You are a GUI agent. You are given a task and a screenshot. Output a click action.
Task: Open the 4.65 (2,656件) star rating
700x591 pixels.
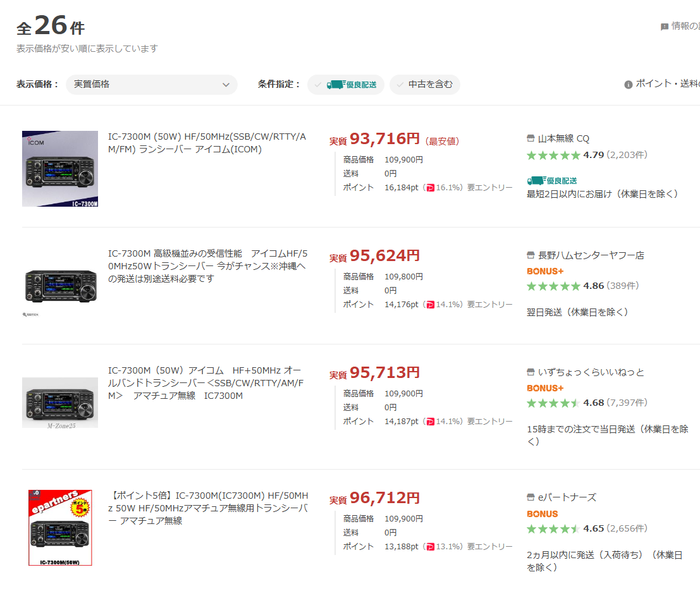(x=587, y=528)
